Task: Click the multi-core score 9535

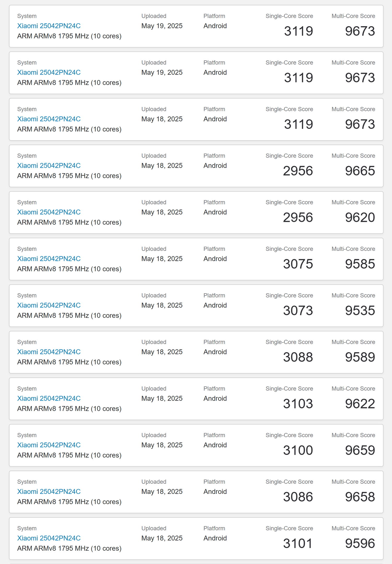Action: pos(360,311)
